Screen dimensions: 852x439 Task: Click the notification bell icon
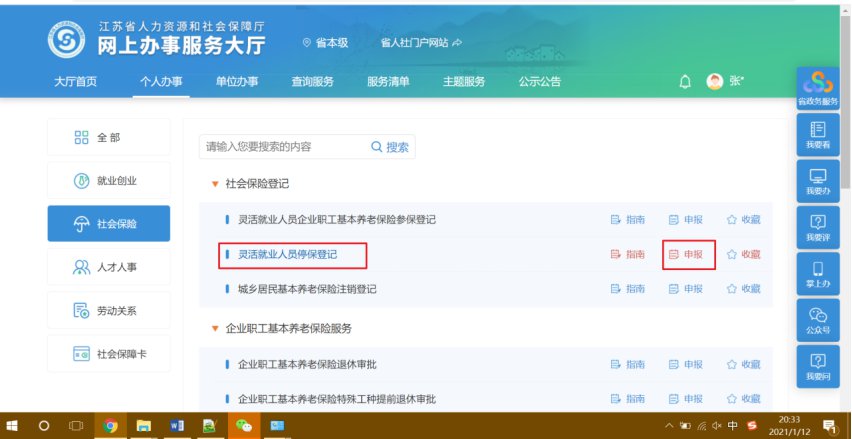click(x=685, y=82)
